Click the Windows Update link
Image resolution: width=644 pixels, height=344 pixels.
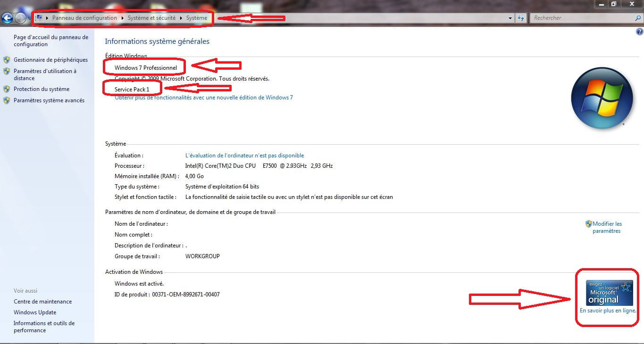pyautogui.click(x=35, y=312)
